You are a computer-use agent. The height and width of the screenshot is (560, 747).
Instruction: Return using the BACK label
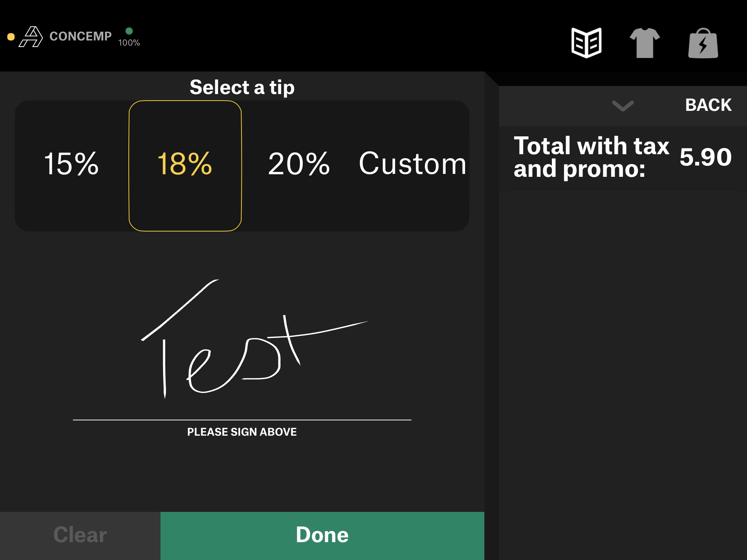pyautogui.click(x=709, y=105)
